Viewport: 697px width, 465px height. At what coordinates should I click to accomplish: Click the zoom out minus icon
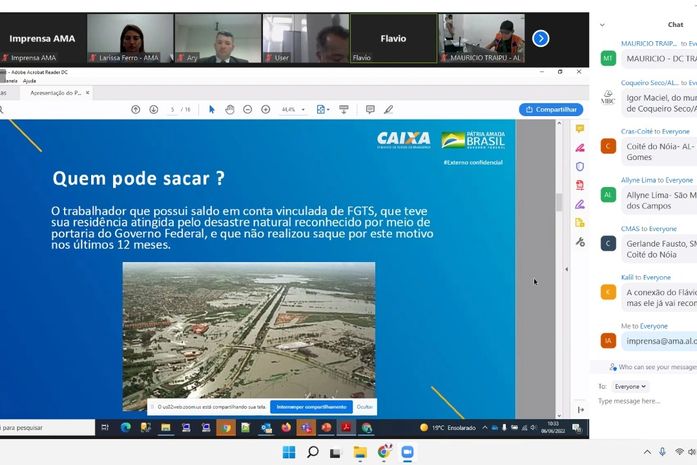[x=248, y=109]
